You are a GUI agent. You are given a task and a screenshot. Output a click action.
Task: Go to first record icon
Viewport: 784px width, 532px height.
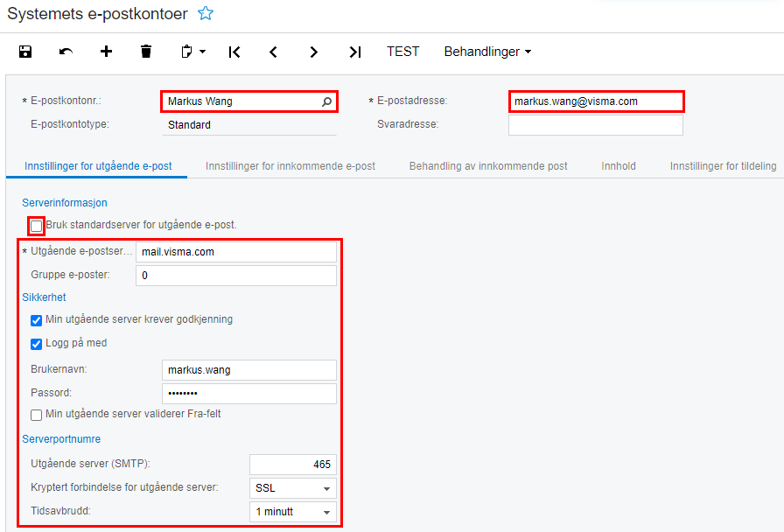234,52
